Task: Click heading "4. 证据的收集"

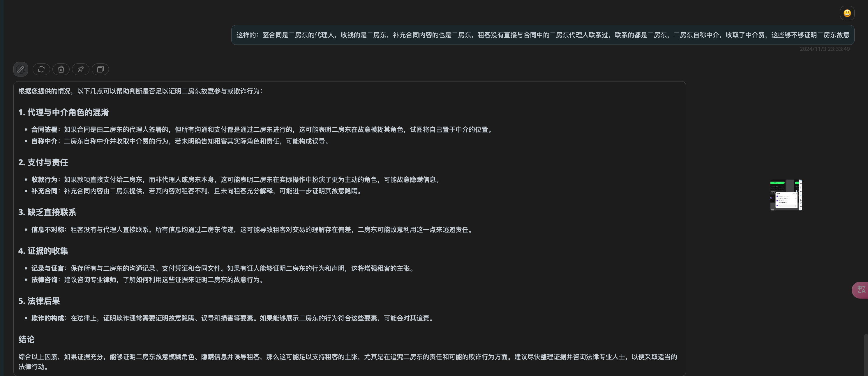Action: point(43,251)
